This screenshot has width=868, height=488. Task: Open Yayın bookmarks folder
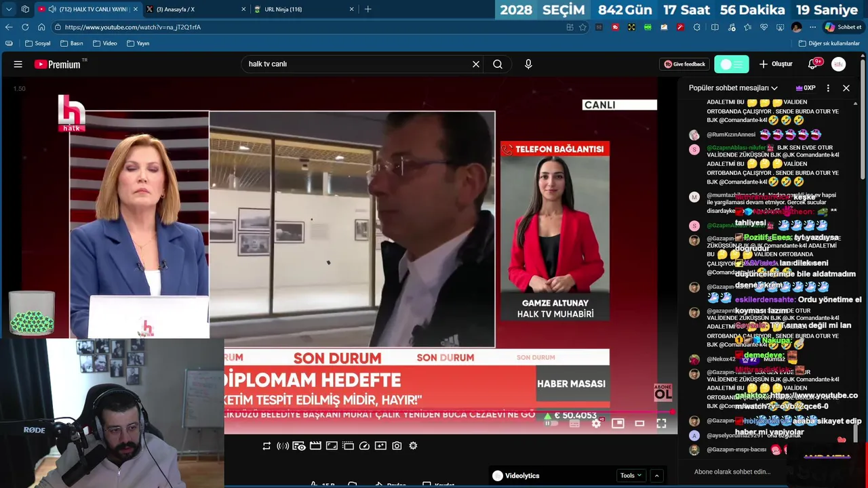point(138,43)
